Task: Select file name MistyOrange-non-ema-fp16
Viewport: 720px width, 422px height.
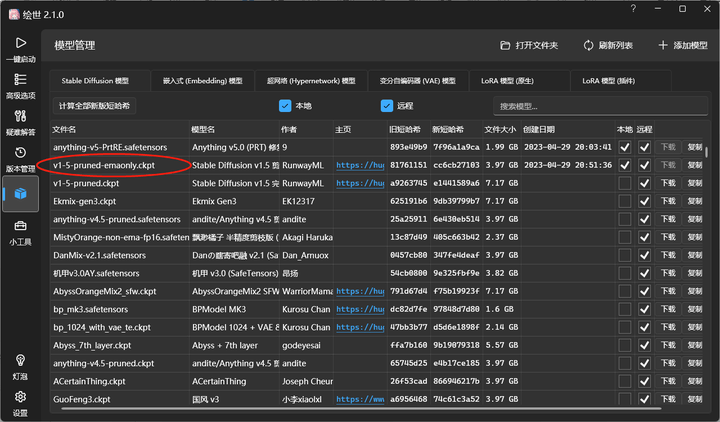Action: (121, 237)
